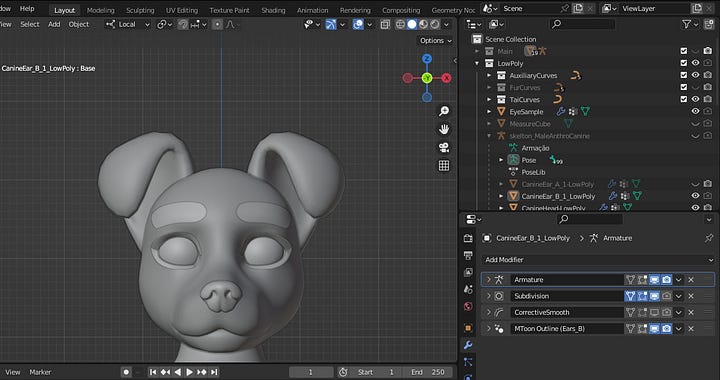The height and width of the screenshot is (380, 720).
Task: Hide TaiCurves with its eye icon
Action: tap(696, 99)
